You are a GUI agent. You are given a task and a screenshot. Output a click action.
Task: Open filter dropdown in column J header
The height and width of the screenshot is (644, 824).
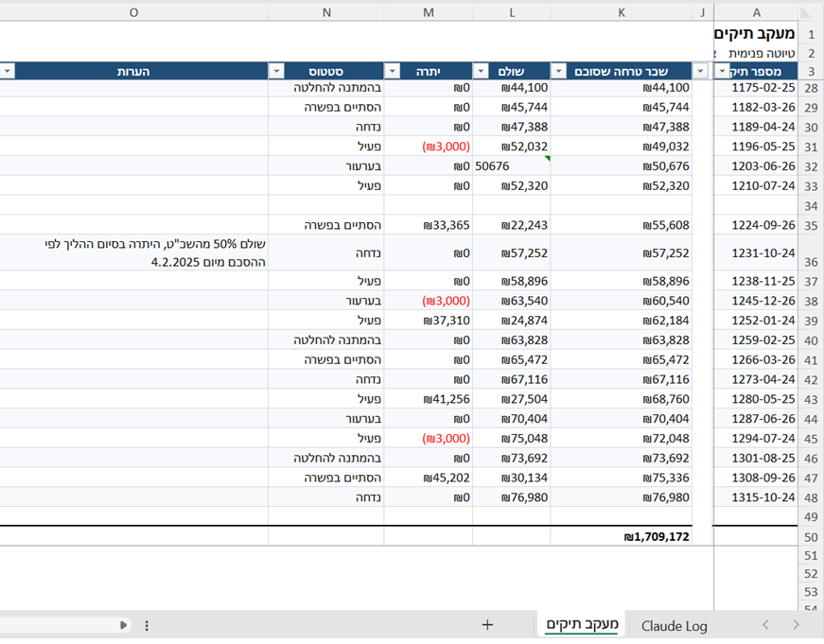tap(700, 71)
